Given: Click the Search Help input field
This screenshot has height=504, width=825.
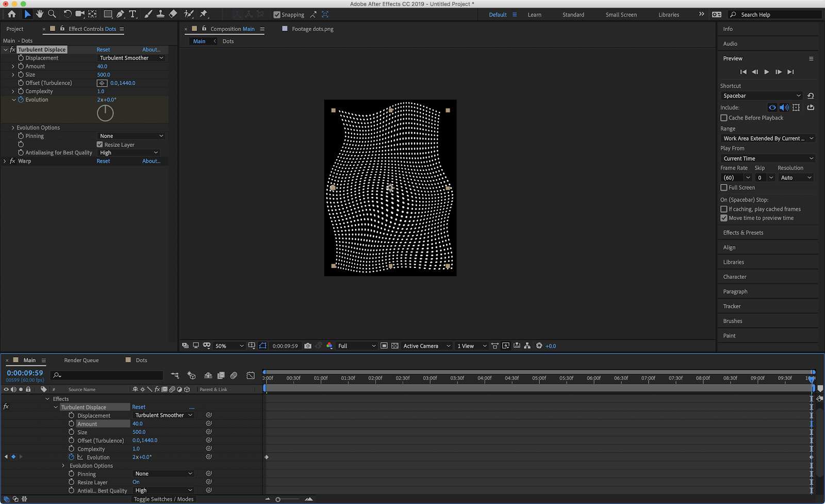Looking at the screenshot, I should pyautogui.click(x=779, y=15).
